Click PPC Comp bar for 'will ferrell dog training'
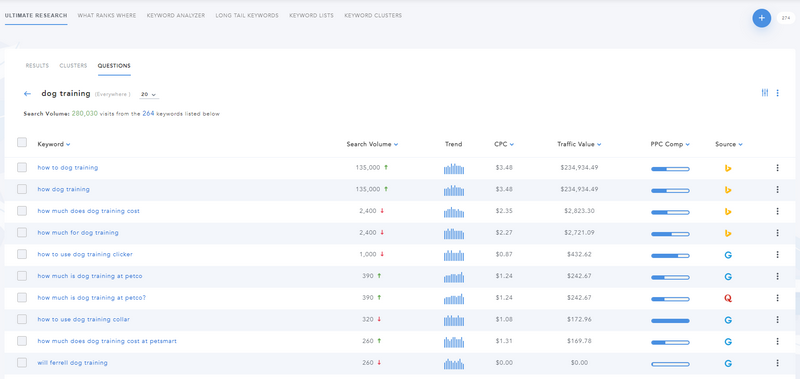 tap(670, 364)
